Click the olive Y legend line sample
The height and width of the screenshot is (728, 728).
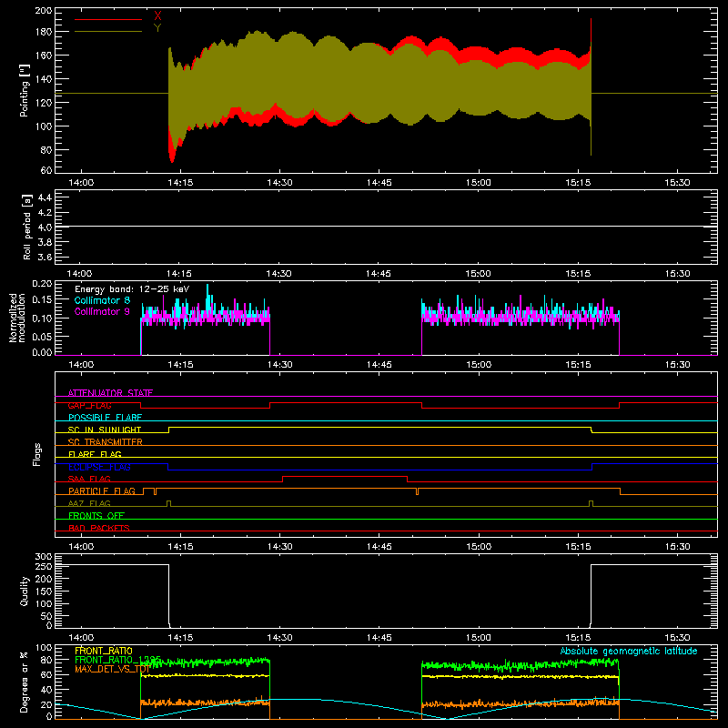tap(108, 32)
